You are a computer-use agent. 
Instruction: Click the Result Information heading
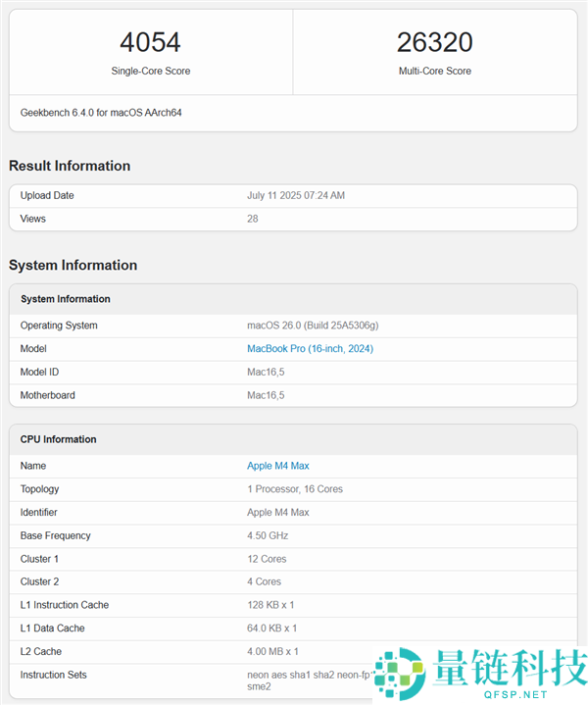pos(70,166)
